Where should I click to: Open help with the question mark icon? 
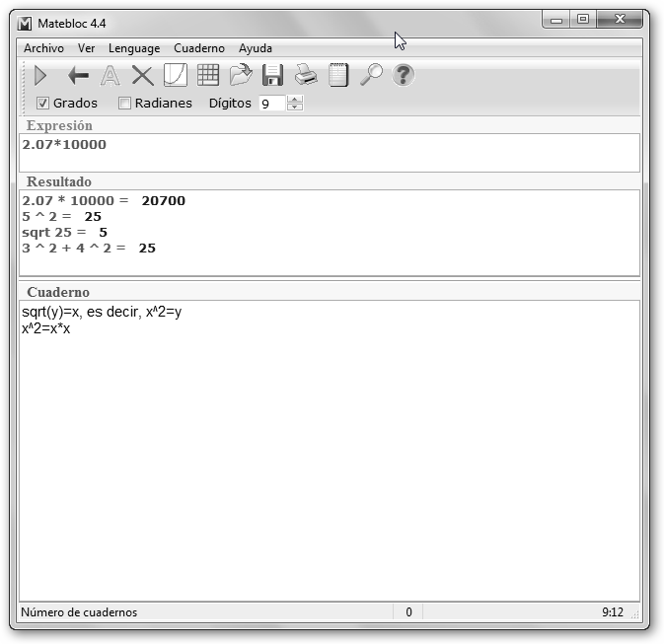(403, 75)
